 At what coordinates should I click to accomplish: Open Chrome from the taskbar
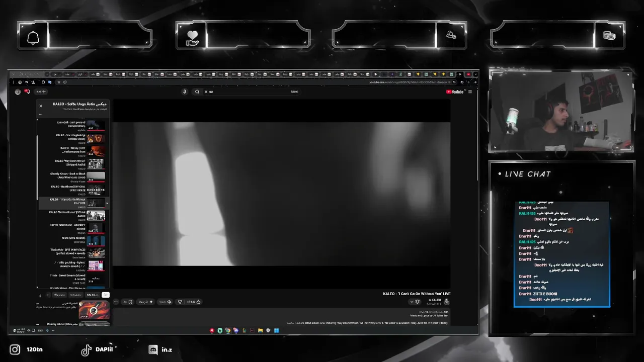tap(228, 330)
